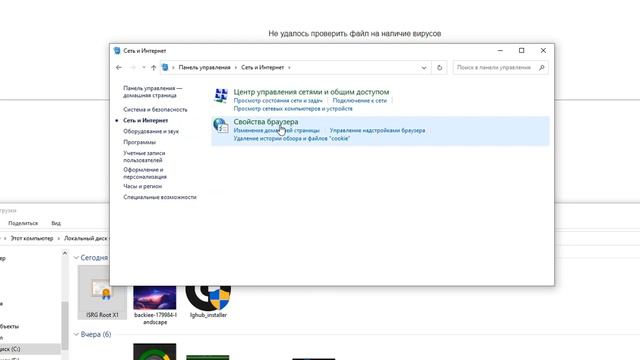Select the backiee-179984 landscape image file
The image size is (640, 360).
(x=155, y=306)
